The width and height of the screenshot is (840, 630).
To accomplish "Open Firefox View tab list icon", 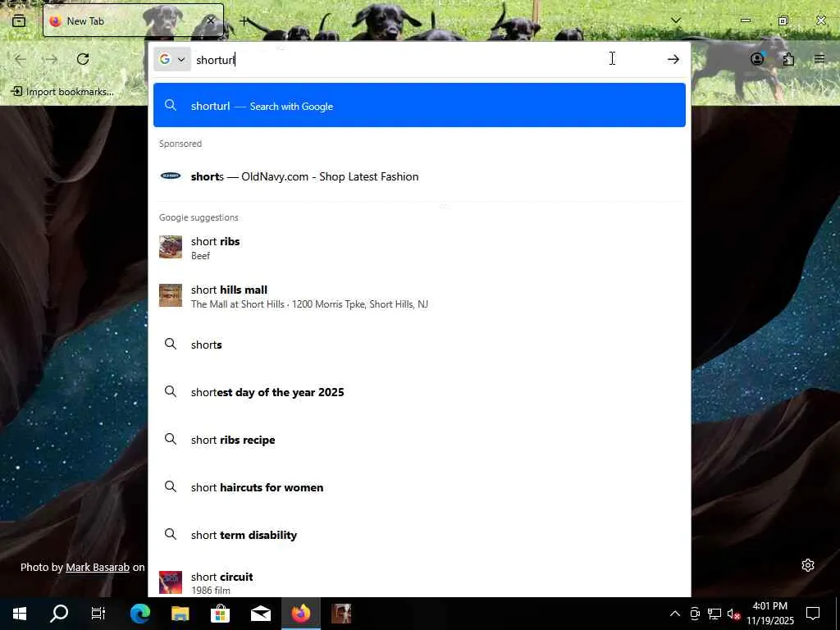I will pos(19,21).
